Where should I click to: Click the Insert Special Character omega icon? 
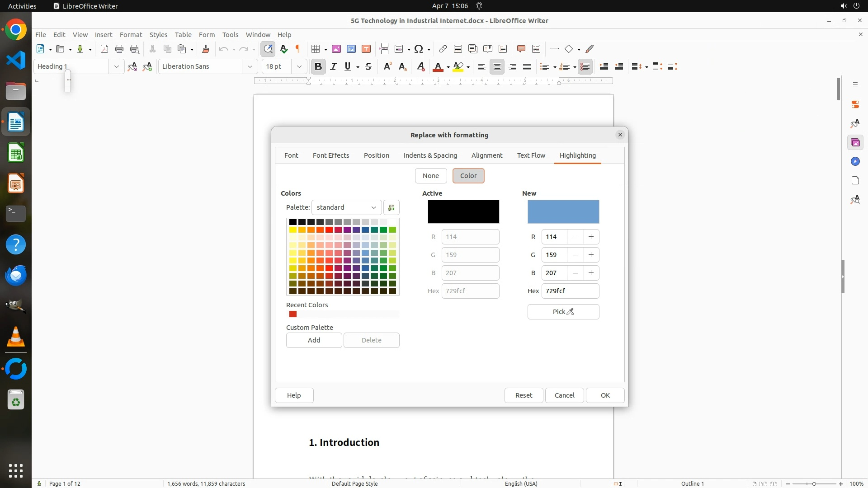tap(419, 49)
